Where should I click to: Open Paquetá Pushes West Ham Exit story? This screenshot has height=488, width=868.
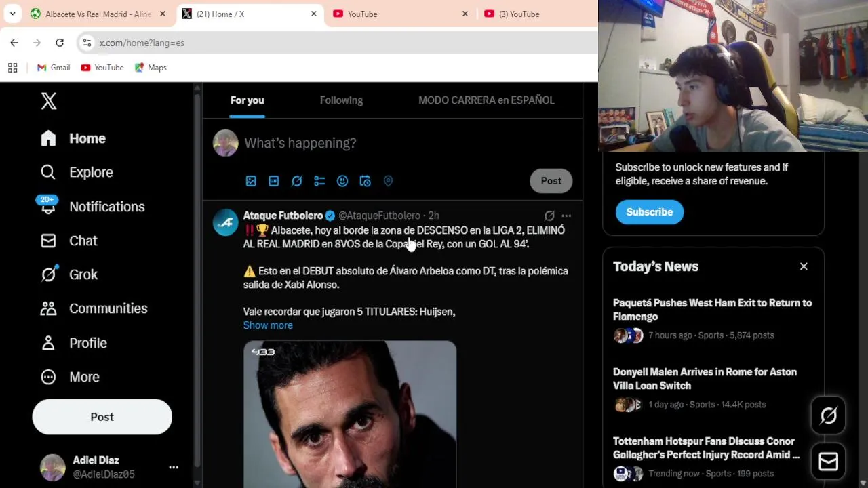[712, 310]
